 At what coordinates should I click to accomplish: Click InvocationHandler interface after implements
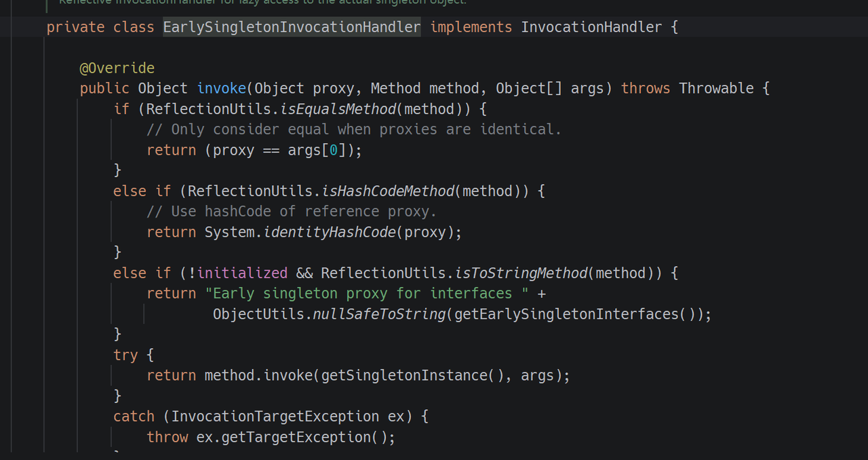click(x=591, y=27)
